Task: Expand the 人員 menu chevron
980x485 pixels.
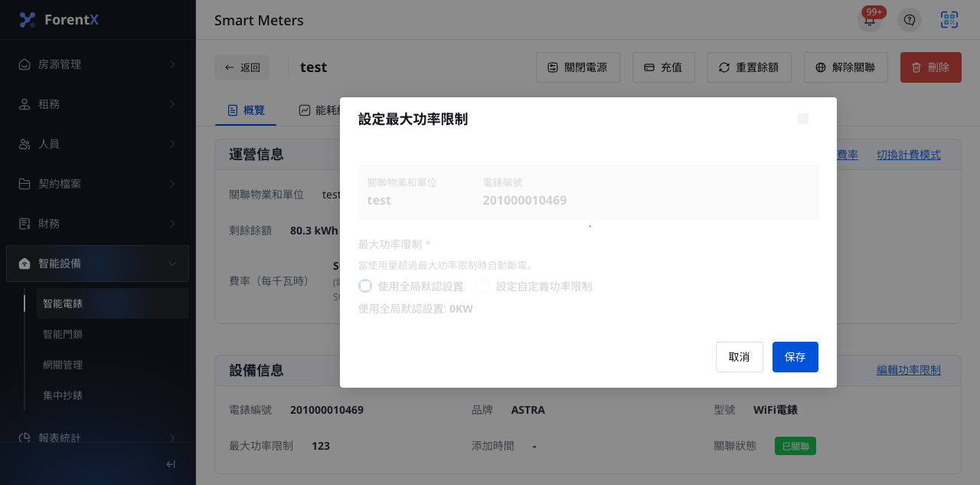Action: (x=171, y=144)
